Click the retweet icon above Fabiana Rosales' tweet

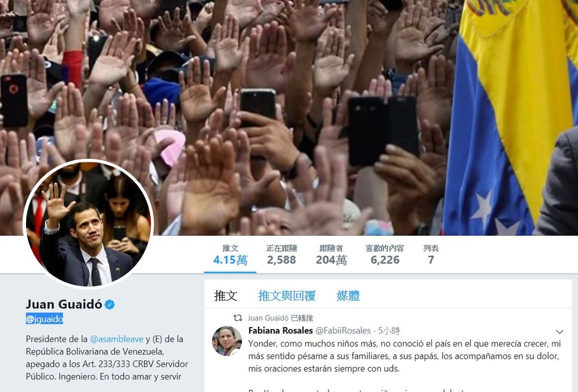[x=238, y=318]
